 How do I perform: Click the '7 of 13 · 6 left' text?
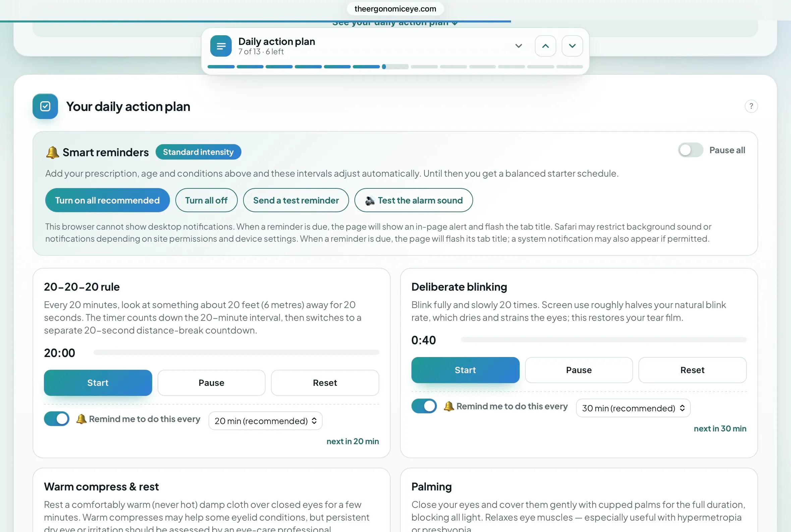coord(261,52)
